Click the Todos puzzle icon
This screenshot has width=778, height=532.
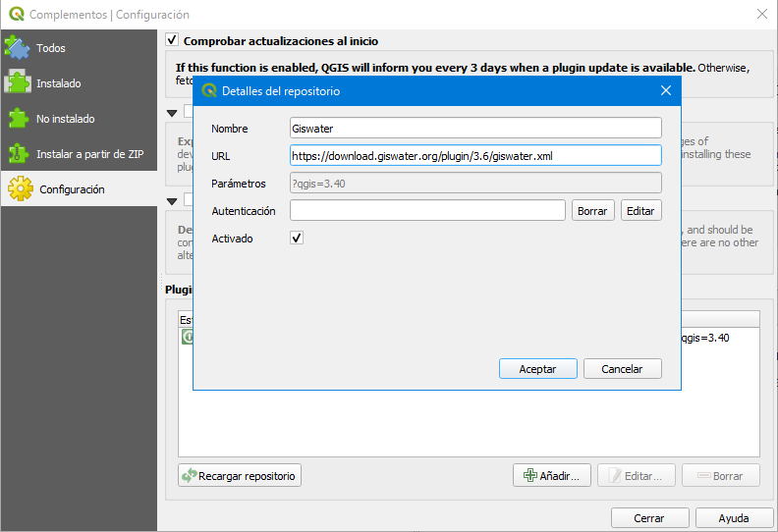coord(18,47)
